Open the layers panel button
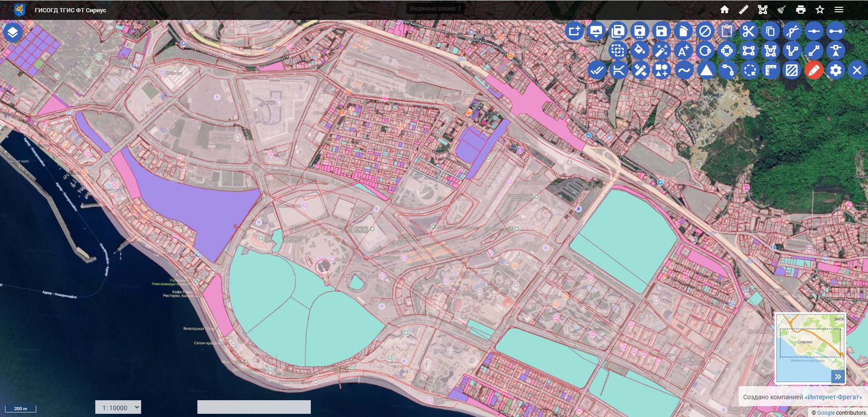The height and width of the screenshot is (417, 868). [x=13, y=32]
